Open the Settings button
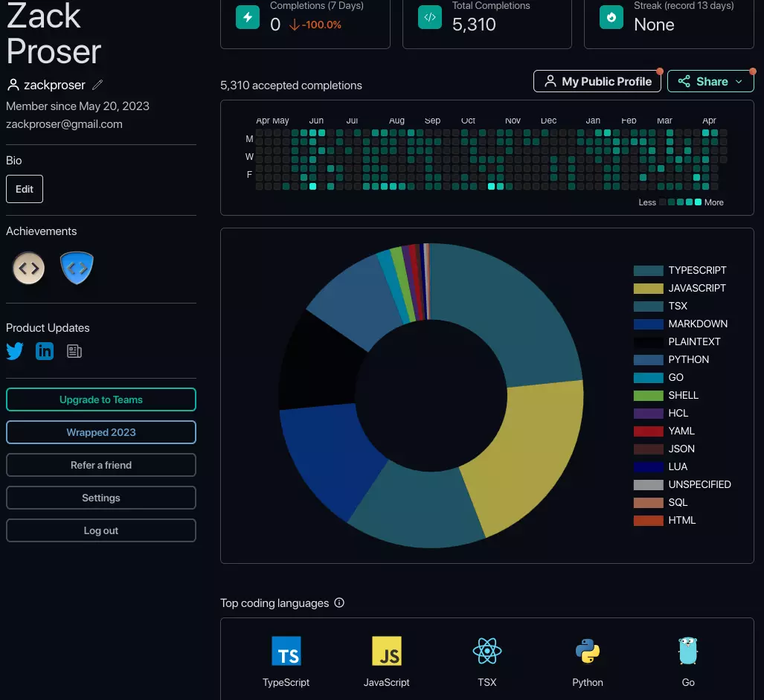This screenshot has width=764, height=700. tap(100, 498)
